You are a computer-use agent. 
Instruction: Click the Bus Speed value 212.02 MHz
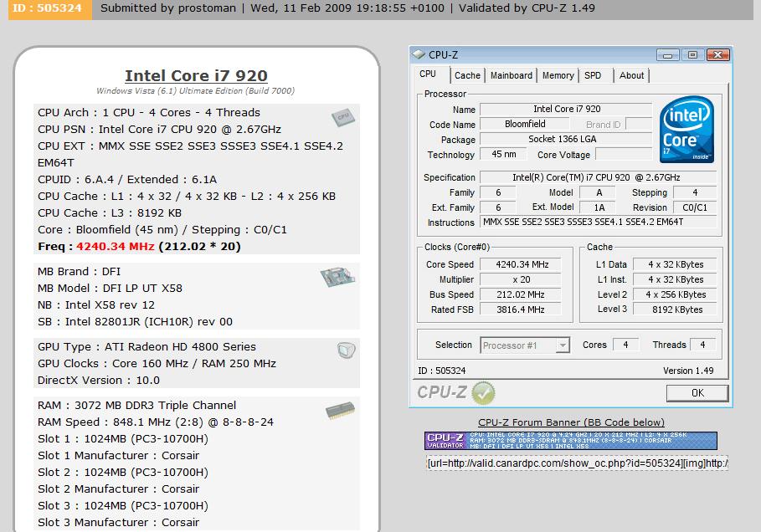(520, 294)
